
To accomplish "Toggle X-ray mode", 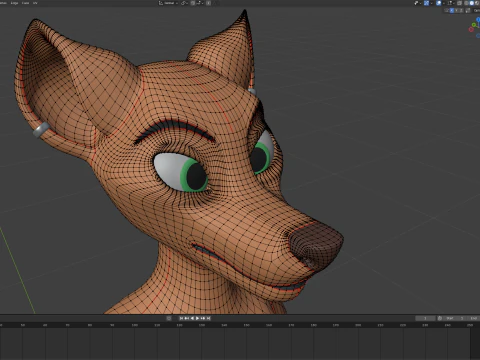I will (459, 3).
